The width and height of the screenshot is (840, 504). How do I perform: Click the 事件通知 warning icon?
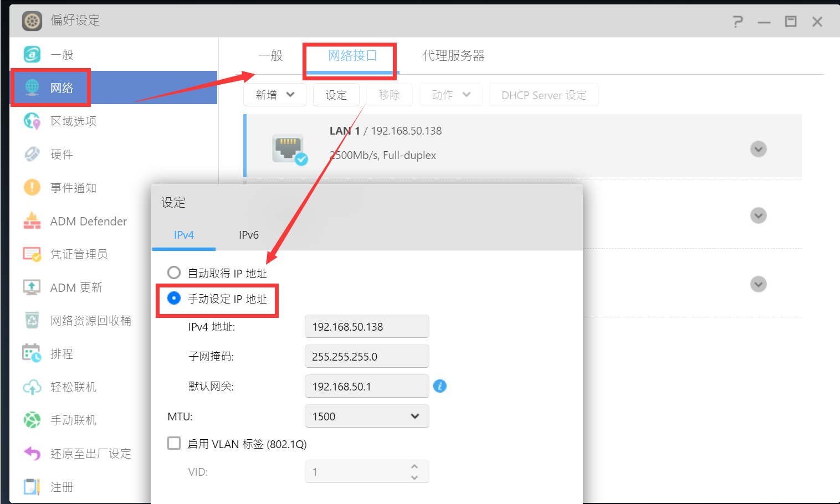[32, 187]
